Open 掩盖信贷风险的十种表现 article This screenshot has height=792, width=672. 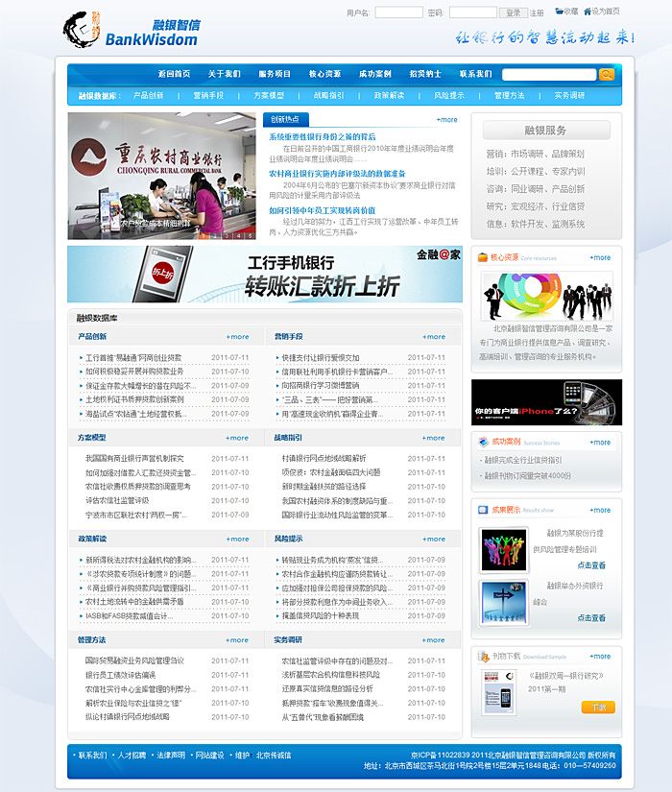pyautogui.click(x=321, y=615)
